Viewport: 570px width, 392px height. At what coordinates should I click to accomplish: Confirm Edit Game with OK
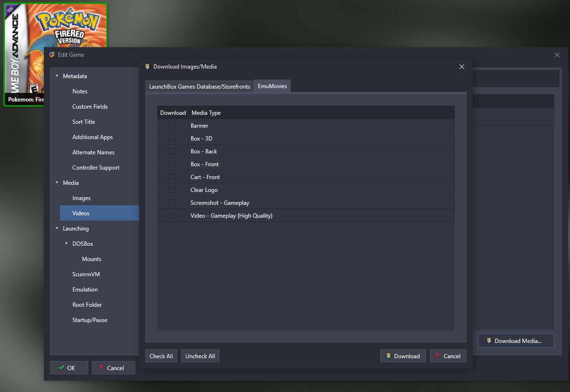(x=69, y=368)
